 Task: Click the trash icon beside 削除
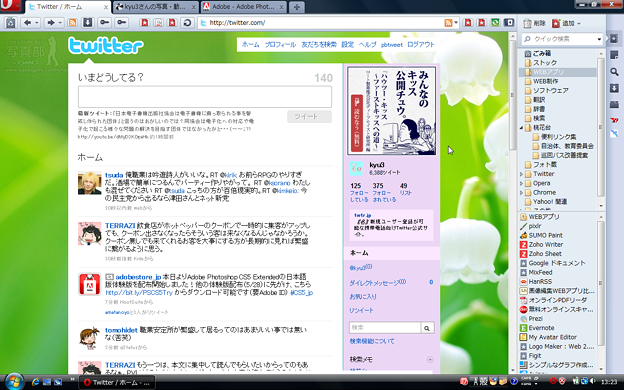(527, 23)
